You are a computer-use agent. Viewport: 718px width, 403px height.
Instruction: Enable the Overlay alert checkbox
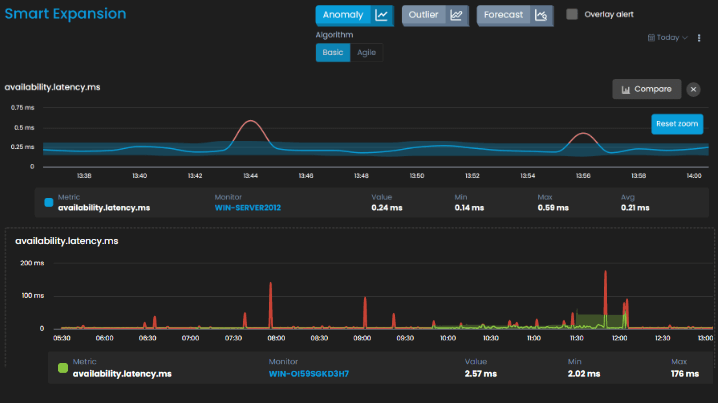(x=572, y=15)
